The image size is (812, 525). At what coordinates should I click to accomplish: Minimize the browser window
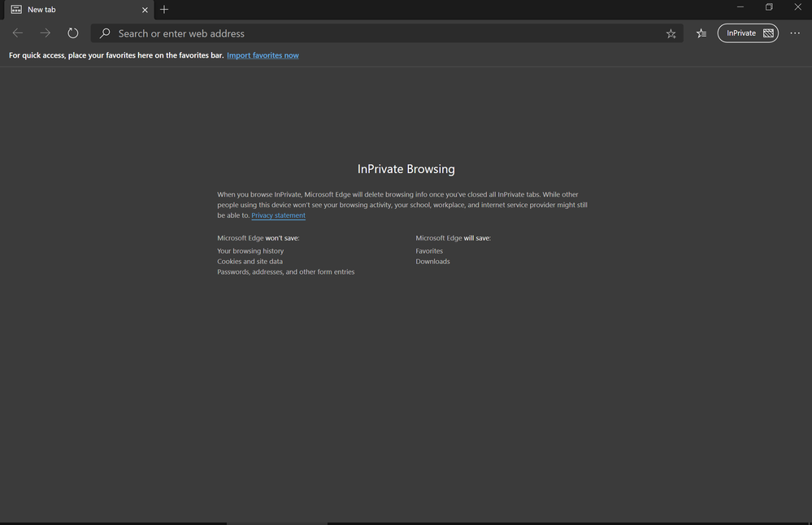(740, 7)
